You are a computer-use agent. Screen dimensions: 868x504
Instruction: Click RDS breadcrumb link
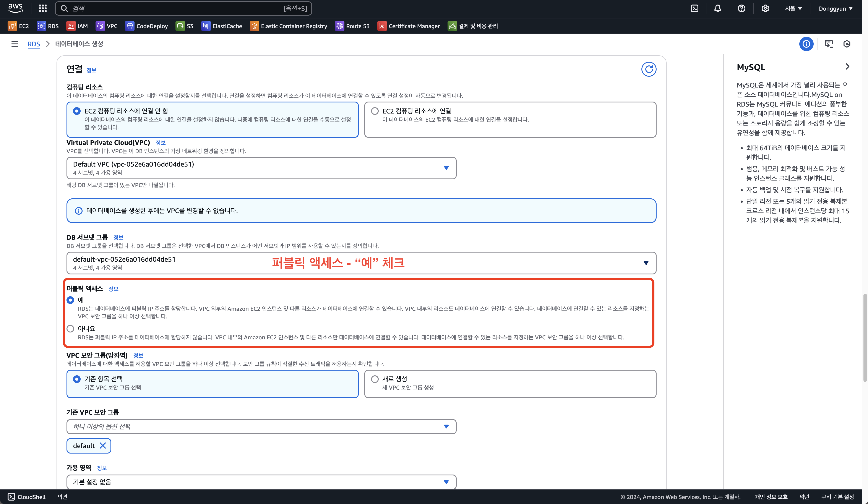pyautogui.click(x=34, y=44)
